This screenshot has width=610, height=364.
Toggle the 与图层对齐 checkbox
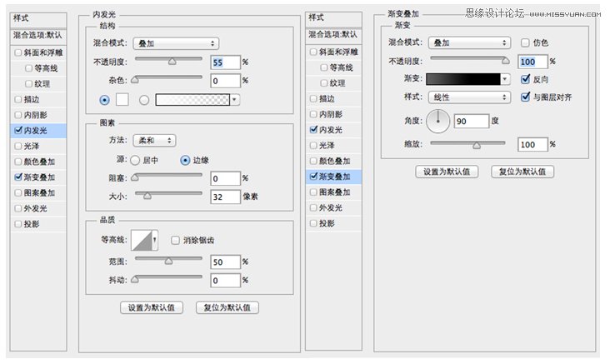pos(525,97)
